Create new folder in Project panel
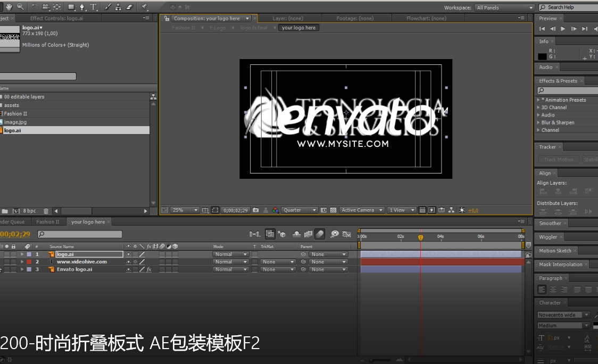Image resolution: width=598 pixels, height=364 pixels. pos(5,211)
